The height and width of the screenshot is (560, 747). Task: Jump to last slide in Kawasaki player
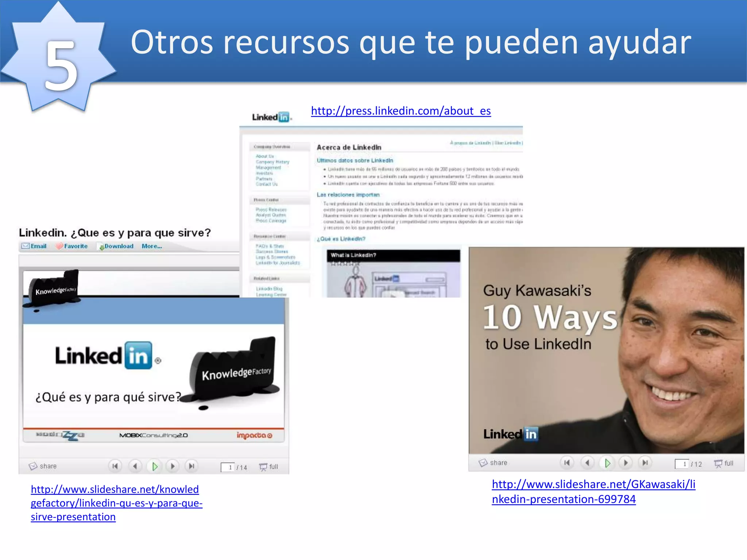coord(645,463)
